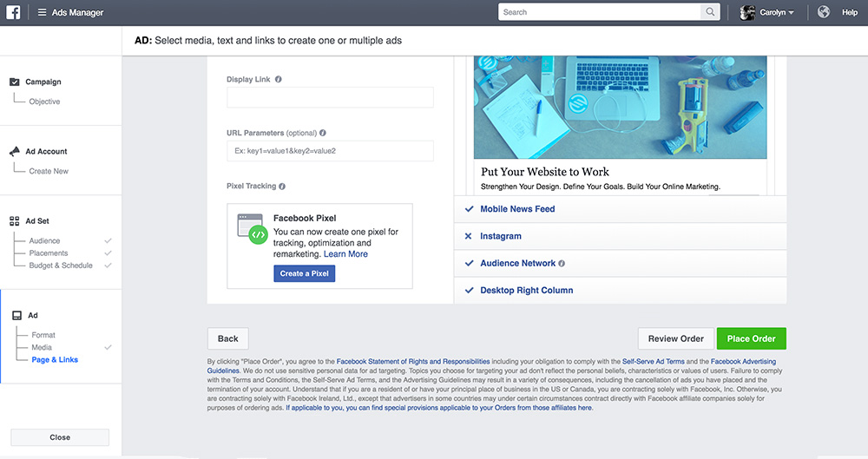
Task: Click the Audience Network info icon
Action: tap(562, 264)
